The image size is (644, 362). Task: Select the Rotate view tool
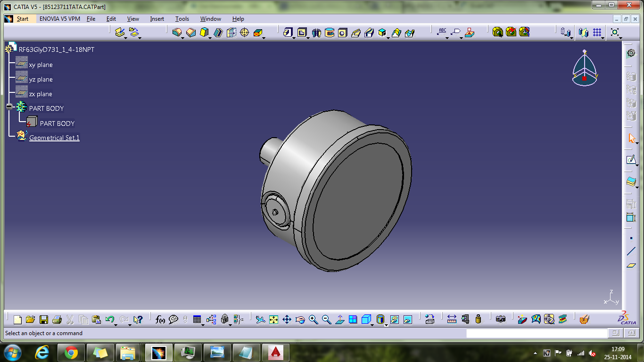click(300, 320)
